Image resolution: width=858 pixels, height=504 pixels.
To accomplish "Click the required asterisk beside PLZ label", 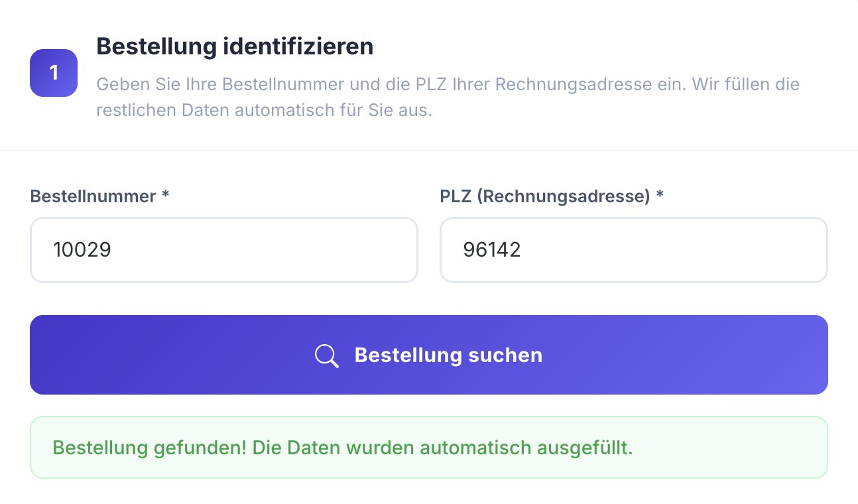I will click(x=660, y=196).
